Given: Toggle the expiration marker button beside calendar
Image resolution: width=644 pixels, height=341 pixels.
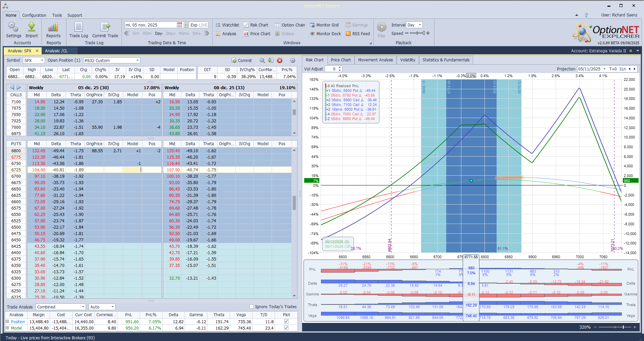Looking at the screenshot, I should (186, 25).
